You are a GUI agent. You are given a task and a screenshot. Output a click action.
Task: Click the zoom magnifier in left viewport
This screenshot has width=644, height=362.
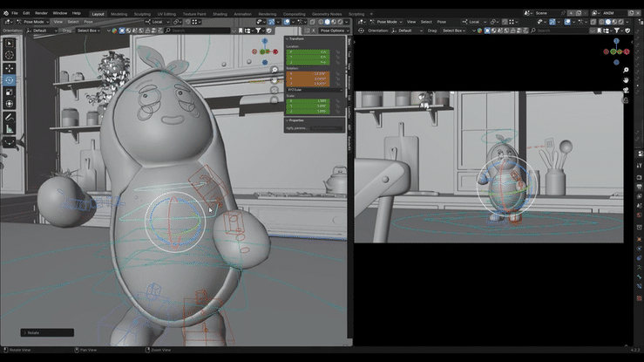[x=275, y=71]
